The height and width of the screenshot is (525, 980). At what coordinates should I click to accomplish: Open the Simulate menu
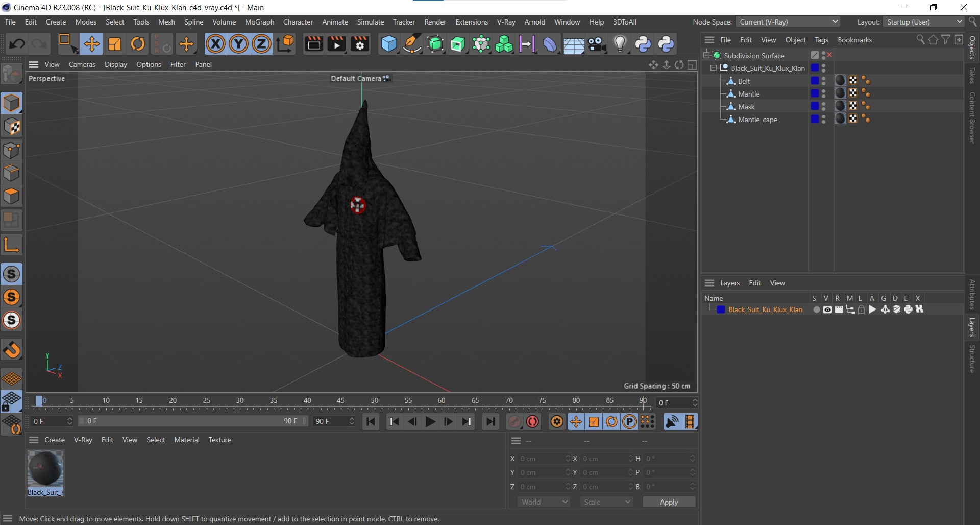pos(370,22)
